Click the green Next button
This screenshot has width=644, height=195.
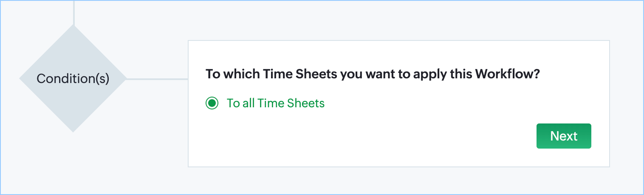(x=564, y=136)
